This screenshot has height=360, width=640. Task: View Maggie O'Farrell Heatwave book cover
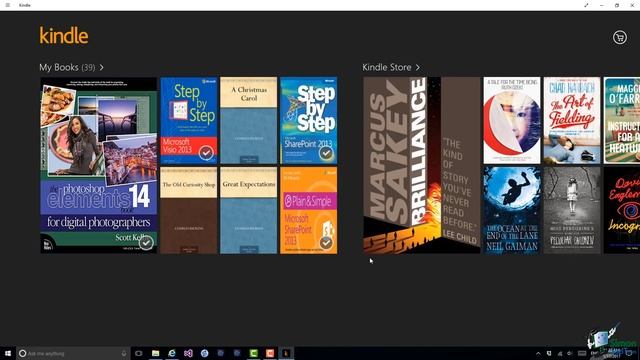(622, 120)
